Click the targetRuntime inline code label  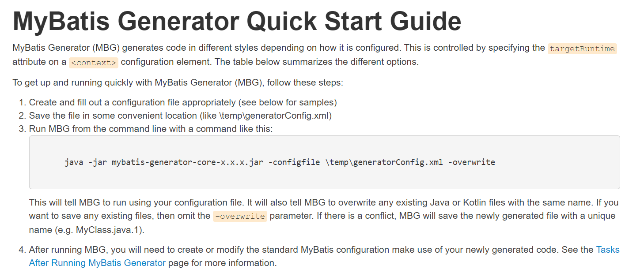582,49
